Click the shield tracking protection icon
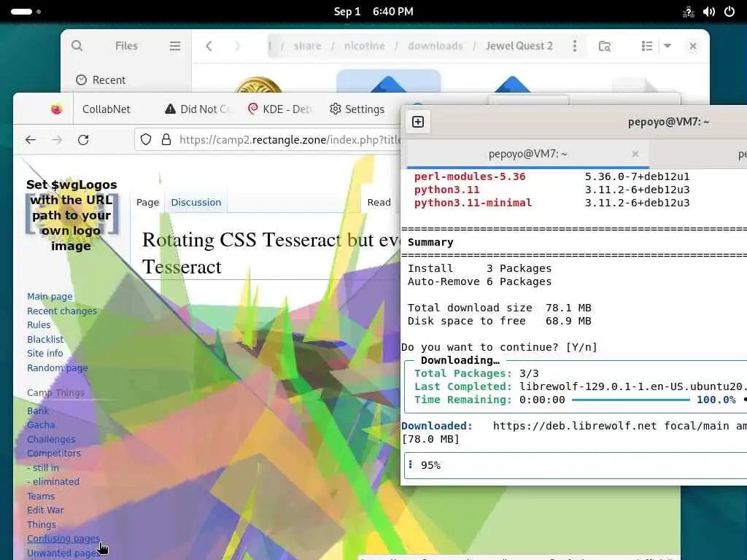 pos(146,139)
